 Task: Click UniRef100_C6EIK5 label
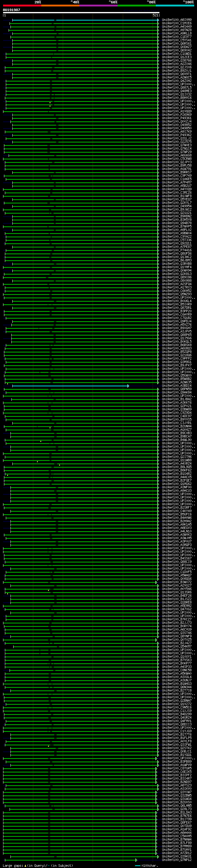(176, 772)
